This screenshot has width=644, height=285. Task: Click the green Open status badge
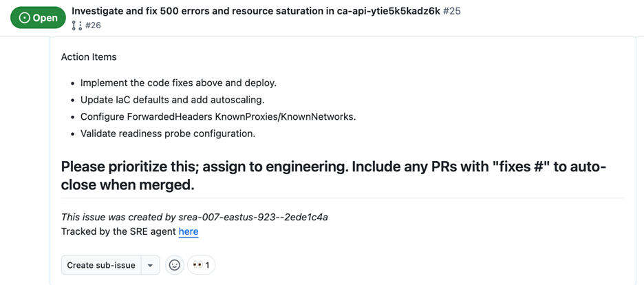(x=38, y=18)
